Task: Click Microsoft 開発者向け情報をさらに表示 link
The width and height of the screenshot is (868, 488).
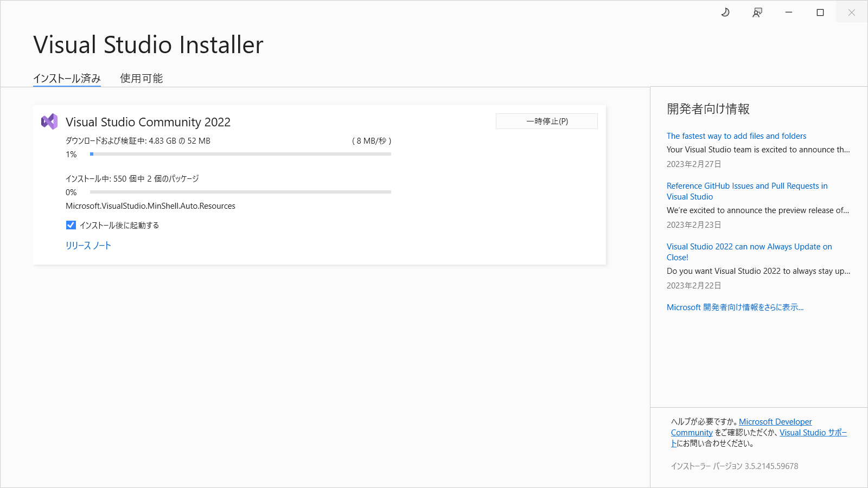Action: click(x=735, y=307)
